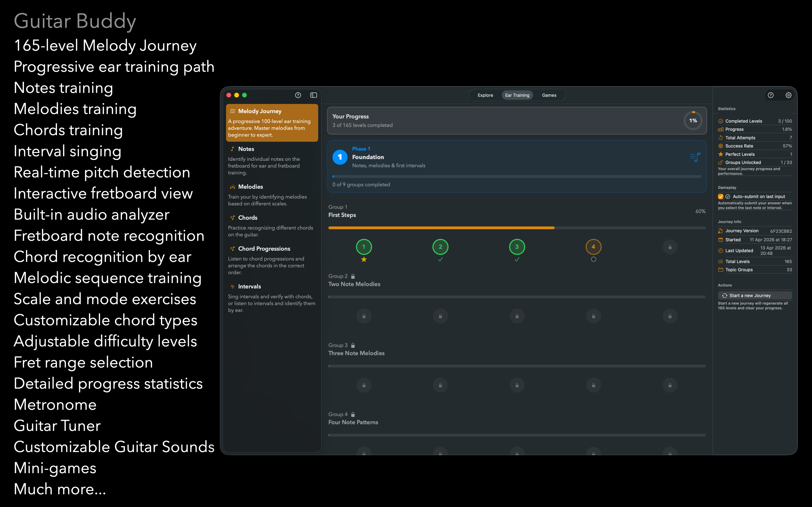Click the locked fifth level in First Steps
This screenshot has height=507, width=812.
(x=670, y=247)
